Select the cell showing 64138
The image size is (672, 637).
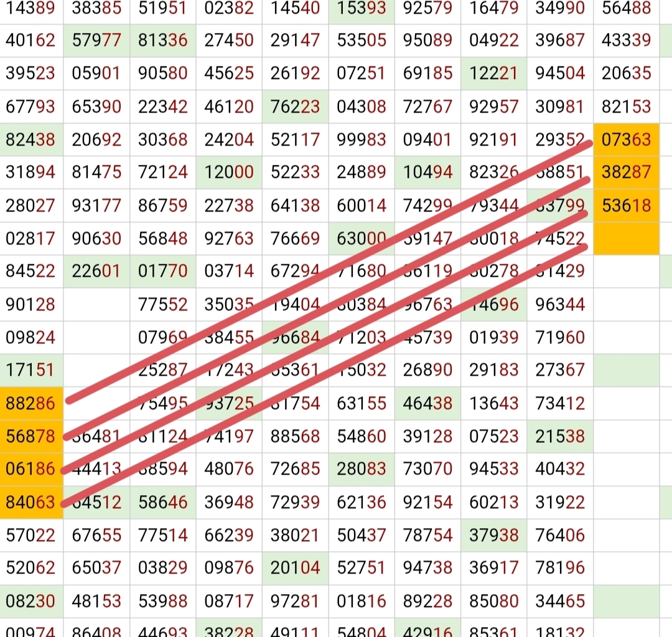tap(296, 206)
